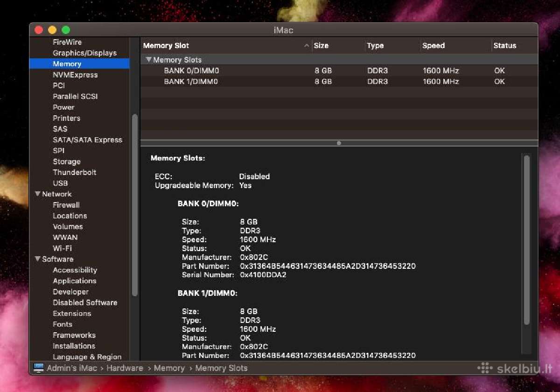This screenshot has width=560, height=392.
Task: Collapse the Memory Slots disclosure triangle
Action: (x=148, y=60)
